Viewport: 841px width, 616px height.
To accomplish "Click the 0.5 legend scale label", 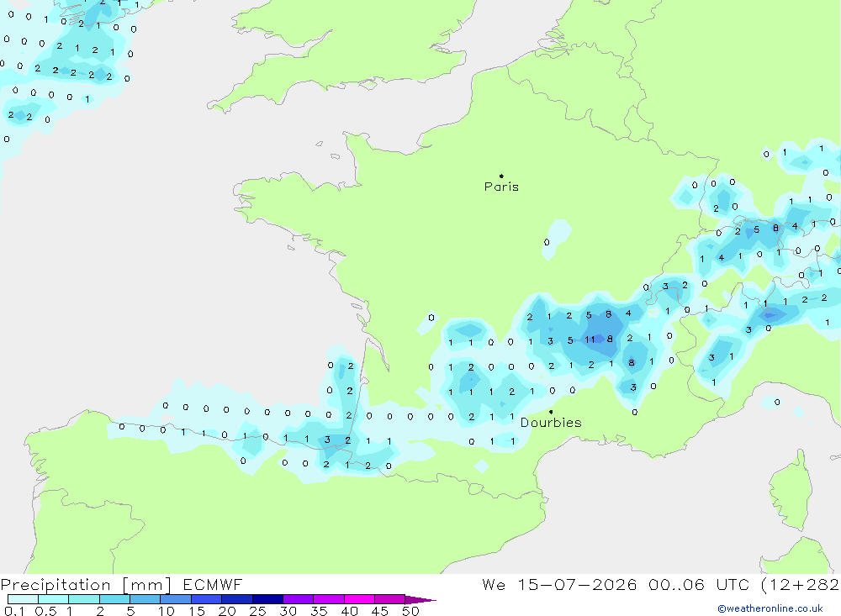I will 45,611.
